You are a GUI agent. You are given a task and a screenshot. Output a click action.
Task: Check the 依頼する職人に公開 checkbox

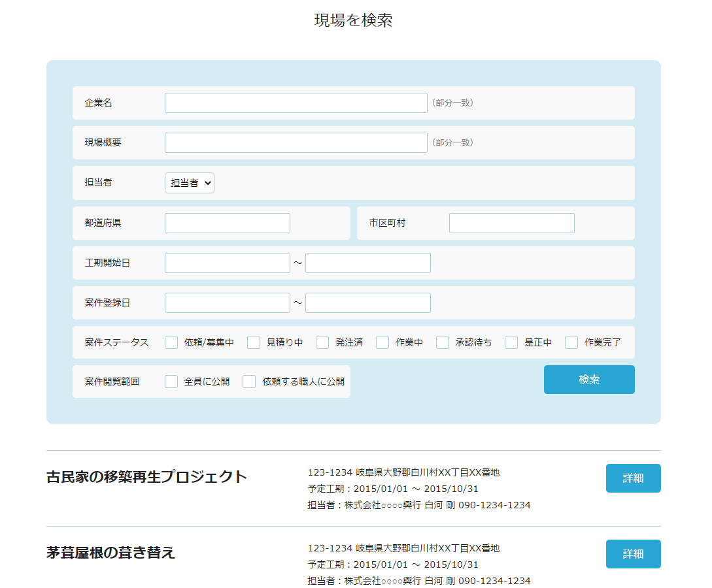click(x=249, y=382)
